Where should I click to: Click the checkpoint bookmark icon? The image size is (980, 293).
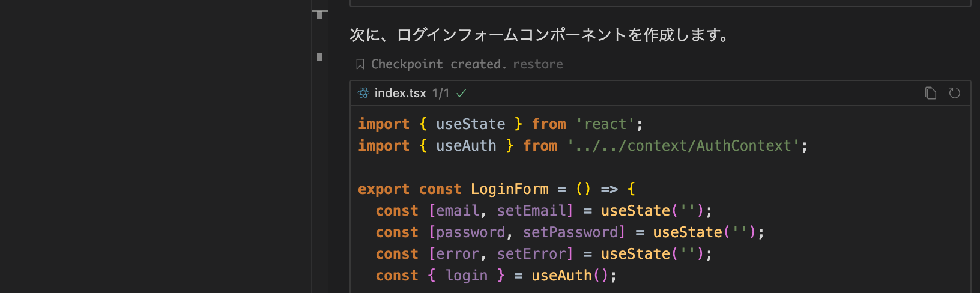point(360,64)
